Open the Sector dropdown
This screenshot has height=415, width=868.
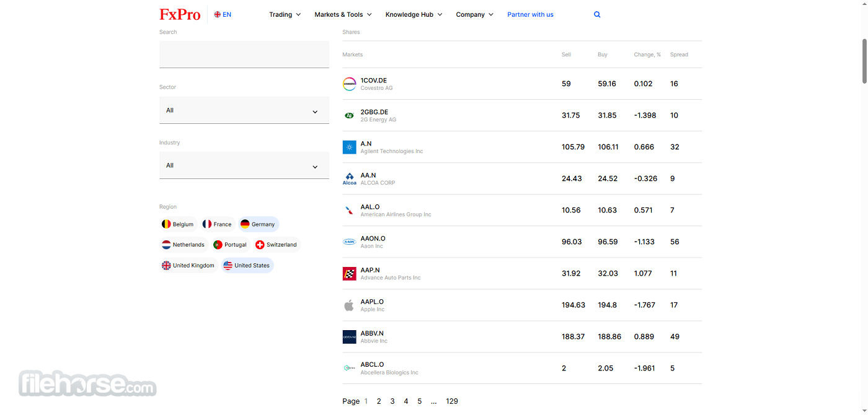pos(244,110)
